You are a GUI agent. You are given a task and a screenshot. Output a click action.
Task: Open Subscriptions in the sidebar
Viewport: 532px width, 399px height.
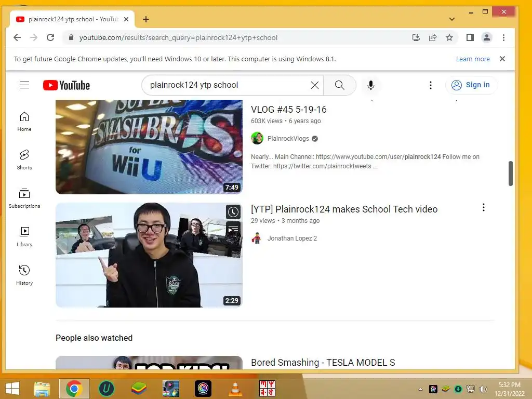[x=24, y=198]
